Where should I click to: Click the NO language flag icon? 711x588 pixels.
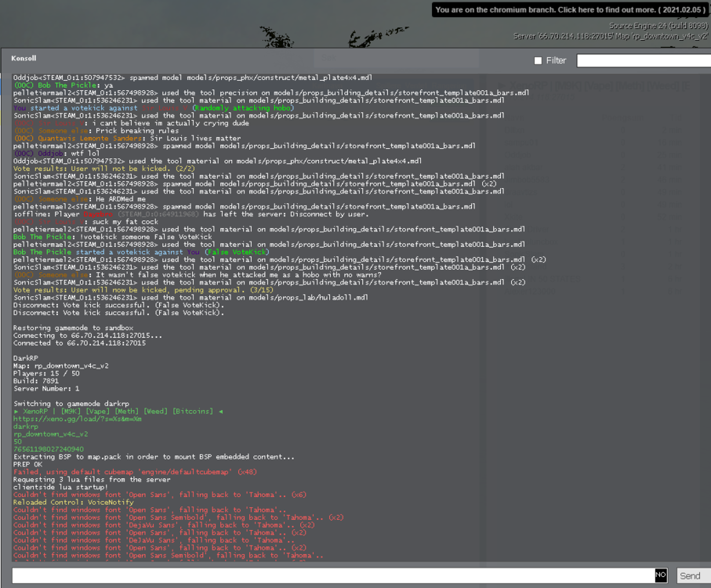pos(661,575)
